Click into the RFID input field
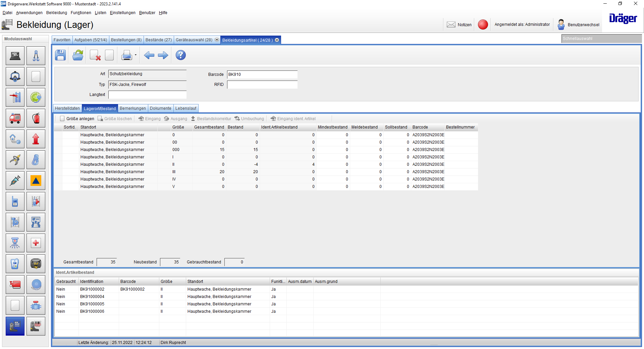 (x=262, y=85)
